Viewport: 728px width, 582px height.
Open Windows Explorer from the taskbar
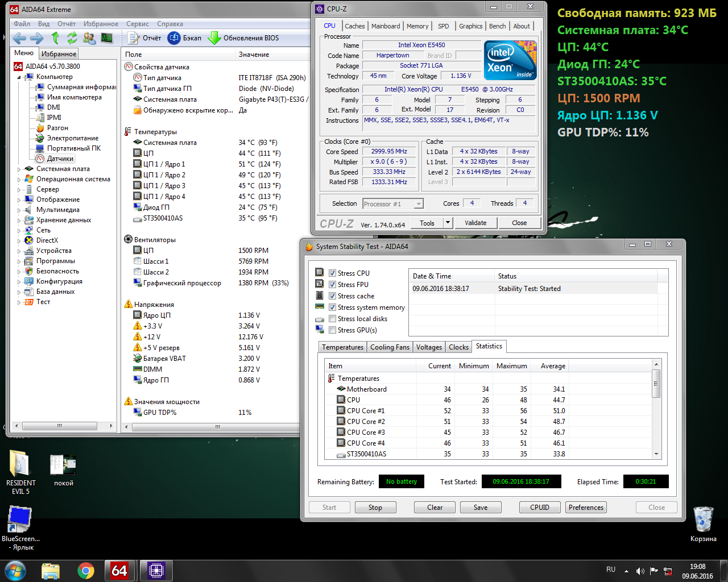(51, 570)
